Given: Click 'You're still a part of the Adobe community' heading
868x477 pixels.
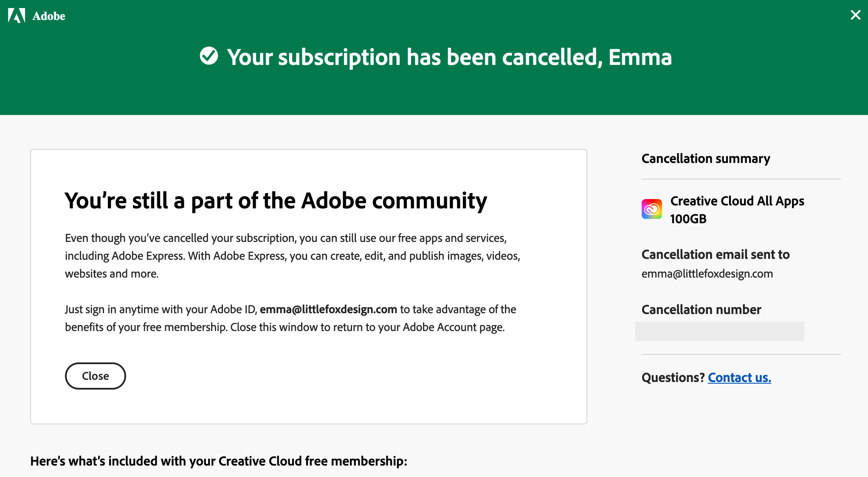Looking at the screenshot, I should click(x=276, y=201).
